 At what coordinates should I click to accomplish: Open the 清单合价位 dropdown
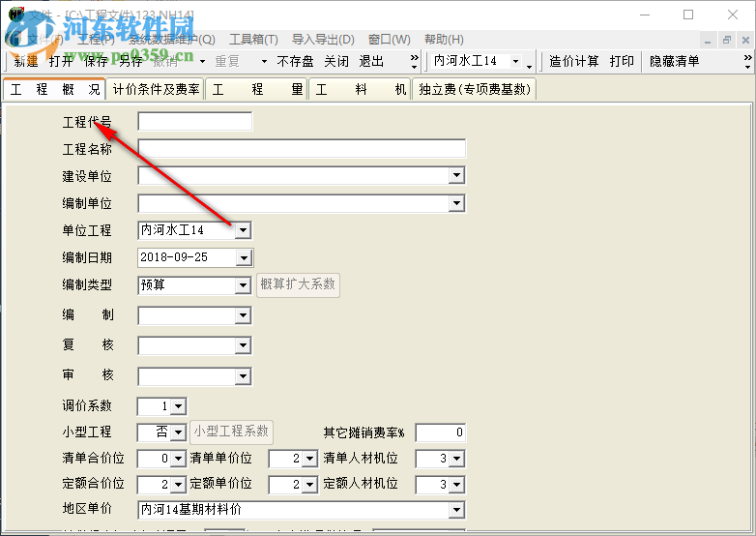pyautogui.click(x=179, y=458)
